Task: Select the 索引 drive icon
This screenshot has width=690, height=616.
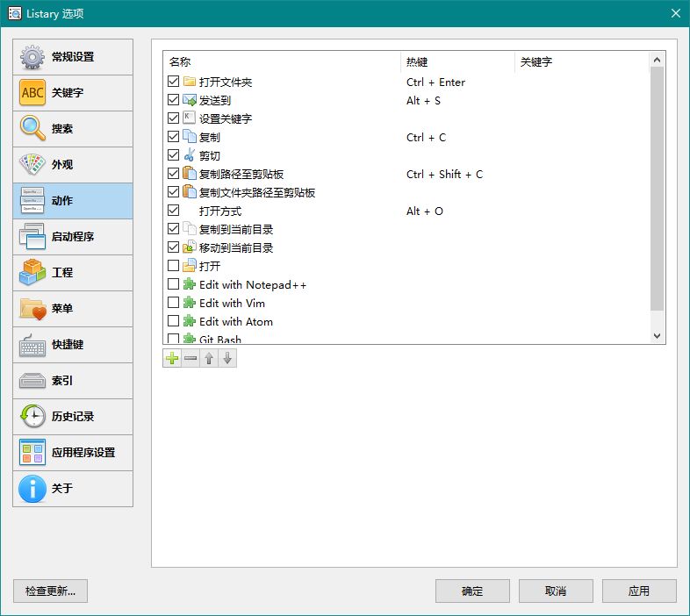Action: (x=32, y=381)
